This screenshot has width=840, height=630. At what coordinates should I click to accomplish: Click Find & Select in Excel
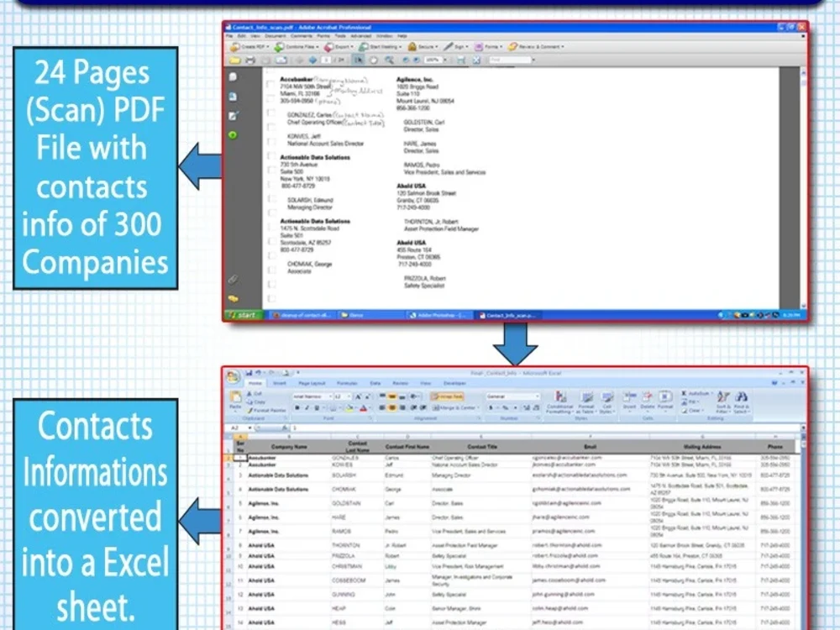click(741, 402)
